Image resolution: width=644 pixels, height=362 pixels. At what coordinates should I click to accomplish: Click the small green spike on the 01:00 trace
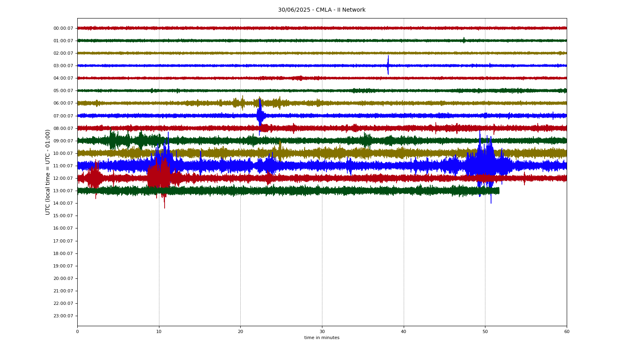tap(464, 40)
